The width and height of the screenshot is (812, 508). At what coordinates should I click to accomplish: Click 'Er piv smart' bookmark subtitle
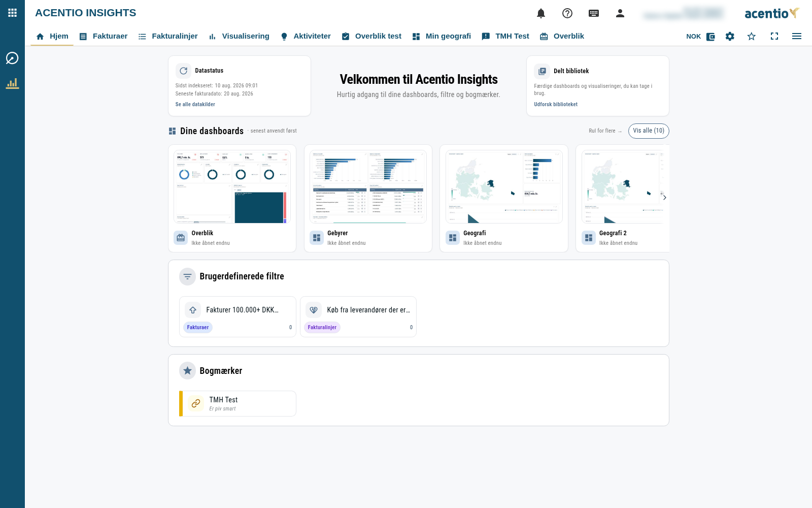pyautogui.click(x=222, y=409)
